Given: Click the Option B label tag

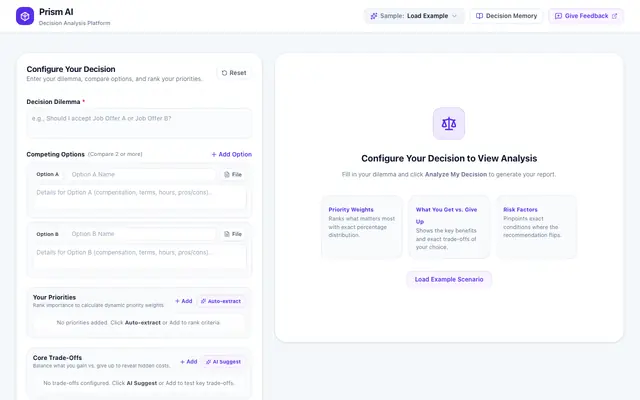Looking at the screenshot, I should [47, 234].
